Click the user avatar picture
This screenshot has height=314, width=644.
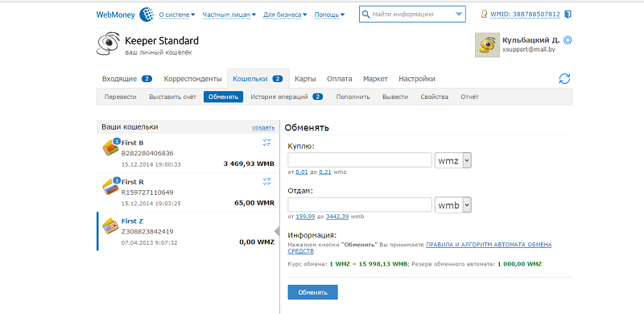487,45
